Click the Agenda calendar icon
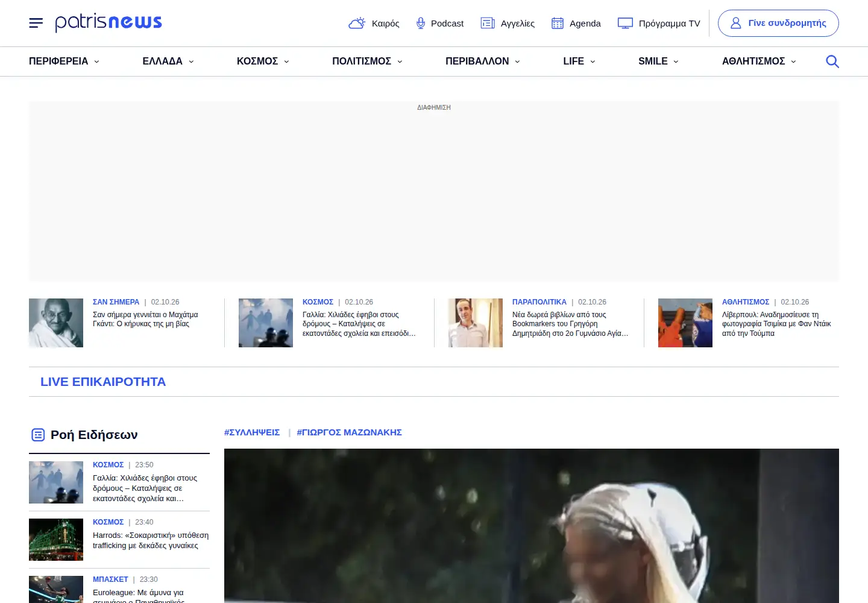868x603 pixels. click(x=558, y=23)
